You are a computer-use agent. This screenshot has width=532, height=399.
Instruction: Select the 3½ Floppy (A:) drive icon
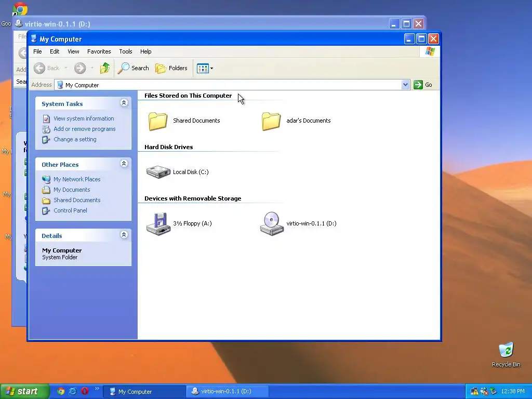click(x=158, y=223)
